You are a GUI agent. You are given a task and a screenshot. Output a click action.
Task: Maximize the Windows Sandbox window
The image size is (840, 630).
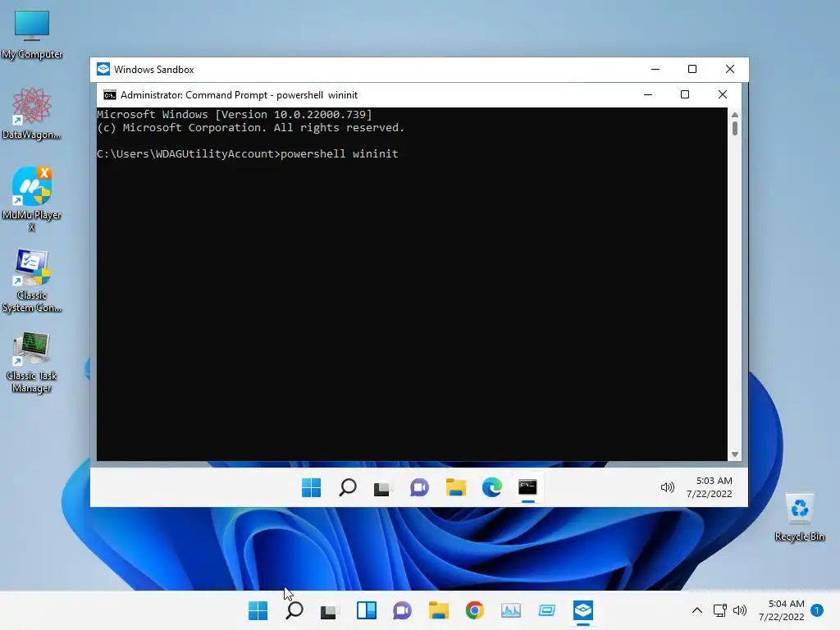692,69
